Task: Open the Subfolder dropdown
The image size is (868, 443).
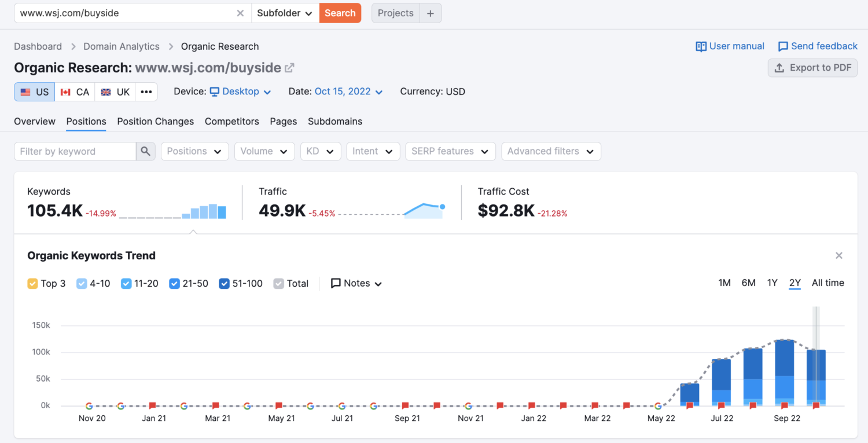Action: (x=285, y=13)
